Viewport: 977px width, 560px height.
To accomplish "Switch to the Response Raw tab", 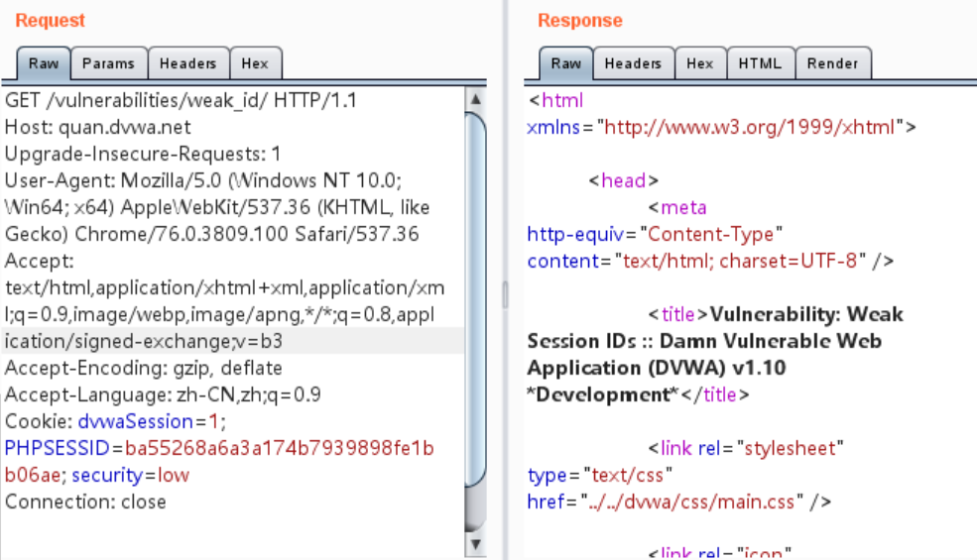I will point(565,63).
